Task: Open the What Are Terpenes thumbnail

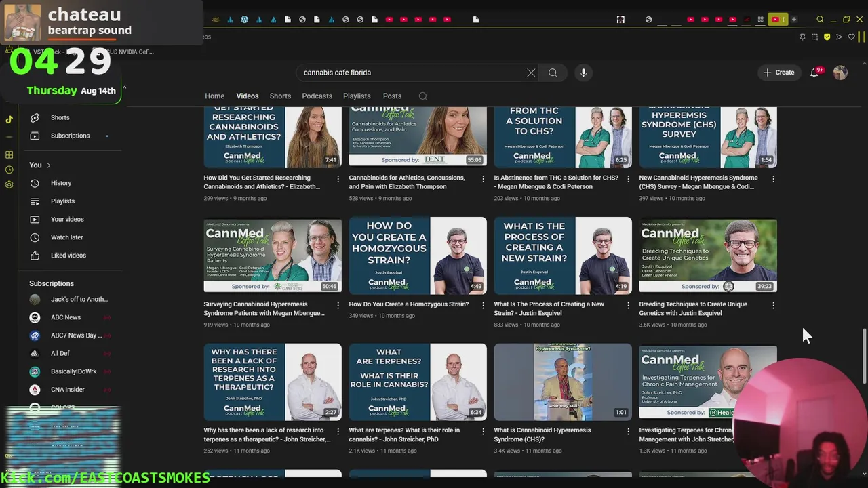Action: click(x=418, y=382)
